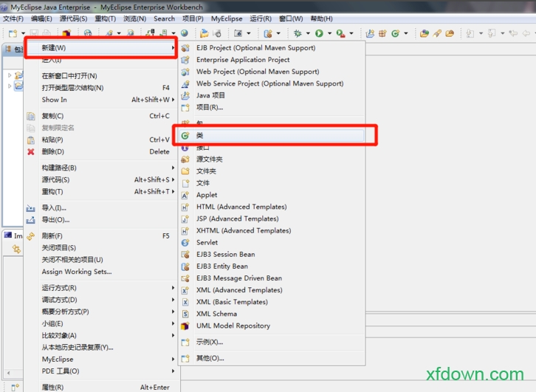This screenshot has height=392, width=536.
Task: Expand the second project tree node
Action: tap(10, 86)
